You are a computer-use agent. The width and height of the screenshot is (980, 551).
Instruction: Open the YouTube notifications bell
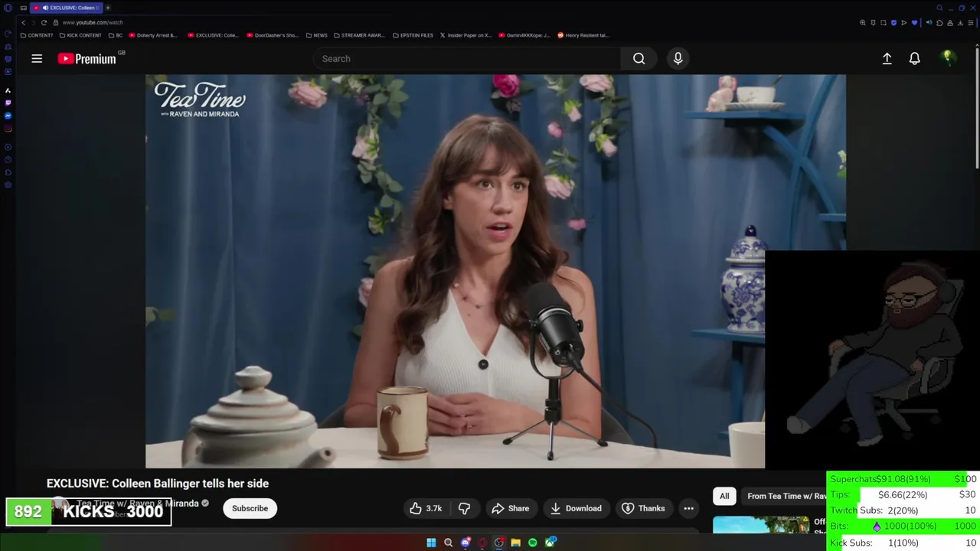pos(914,58)
